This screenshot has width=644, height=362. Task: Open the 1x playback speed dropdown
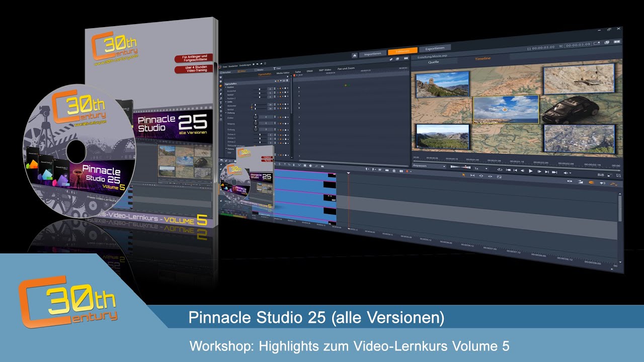tap(480, 168)
